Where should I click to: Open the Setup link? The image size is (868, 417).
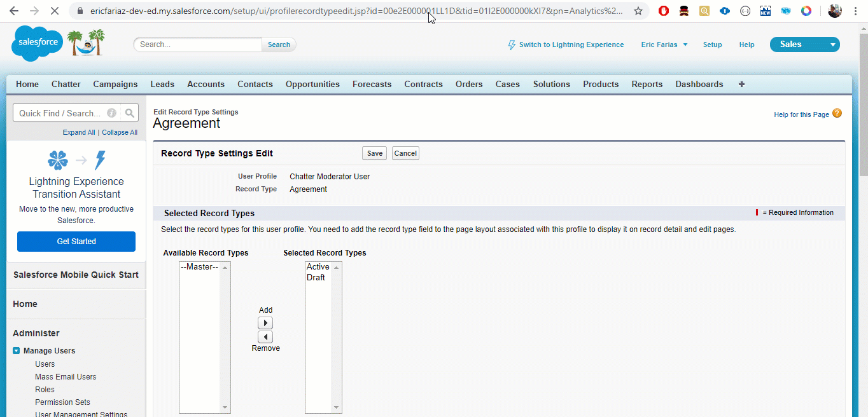click(x=712, y=44)
